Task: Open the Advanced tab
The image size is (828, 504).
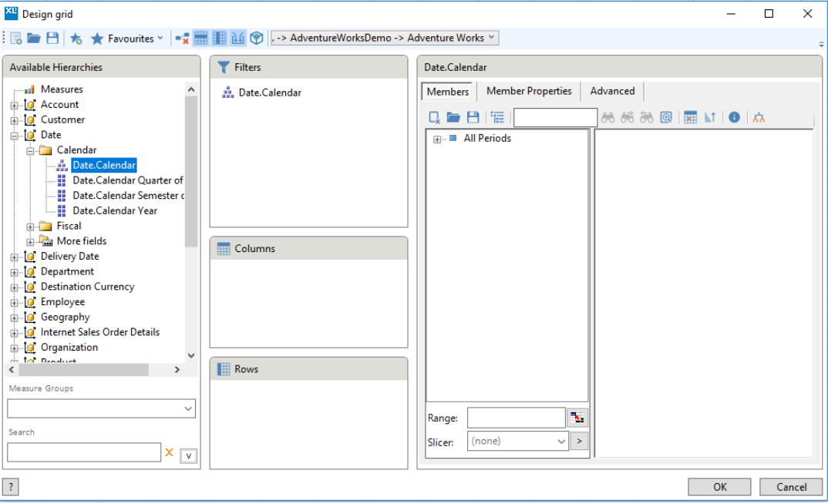Action: point(611,91)
